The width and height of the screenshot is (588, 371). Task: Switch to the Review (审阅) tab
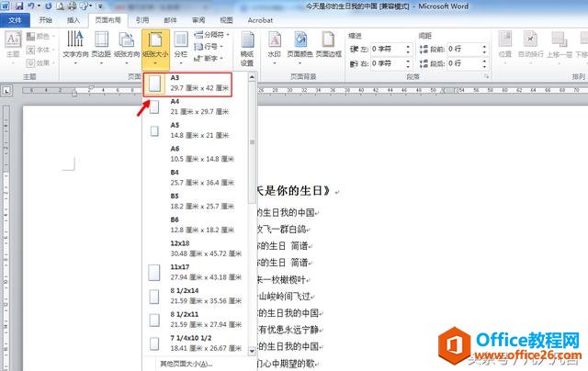click(198, 20)
